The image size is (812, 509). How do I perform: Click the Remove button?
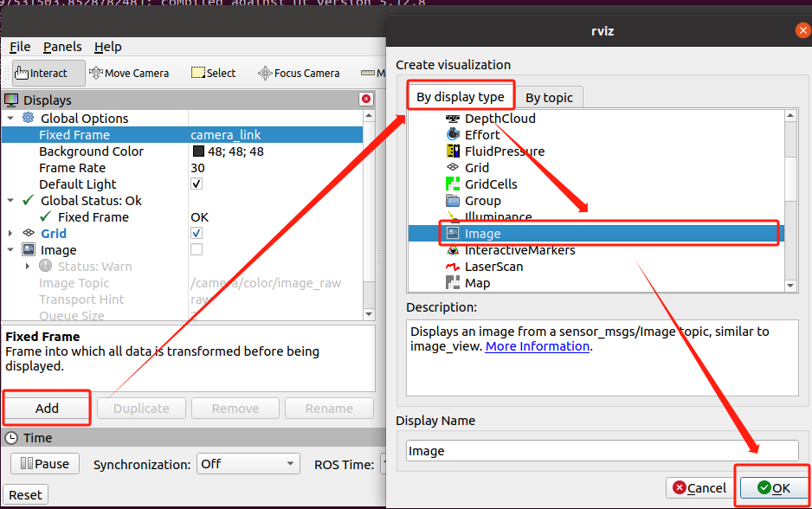click(235, 408)
